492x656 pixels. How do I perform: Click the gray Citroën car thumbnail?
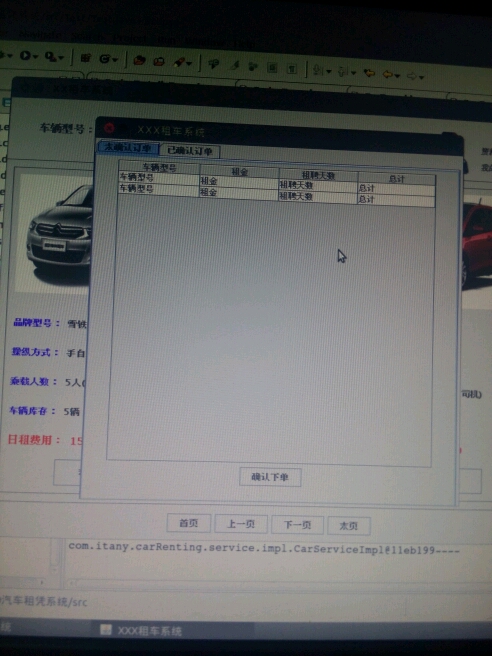coord(59,233)
